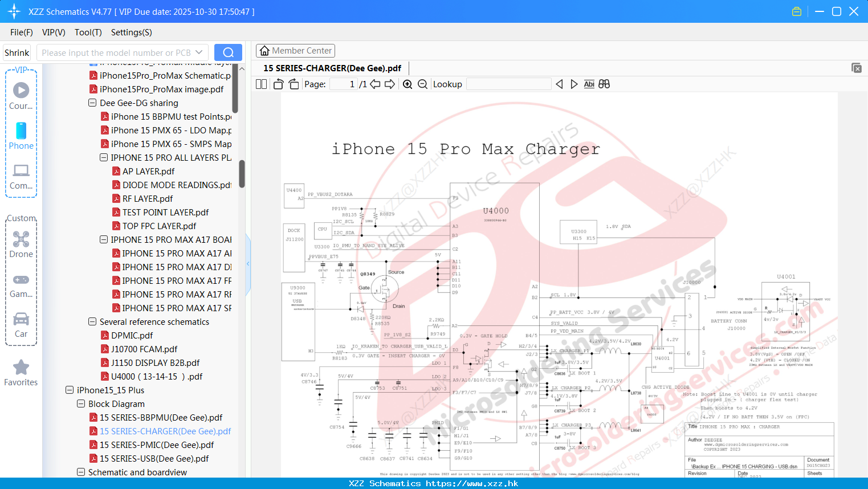Click the yellow briefcase icon in title bar

[x=797, y=11]
